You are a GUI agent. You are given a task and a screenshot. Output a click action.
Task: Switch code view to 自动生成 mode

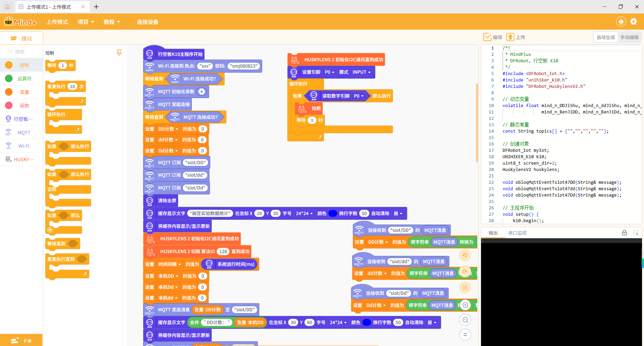point(606,37)
